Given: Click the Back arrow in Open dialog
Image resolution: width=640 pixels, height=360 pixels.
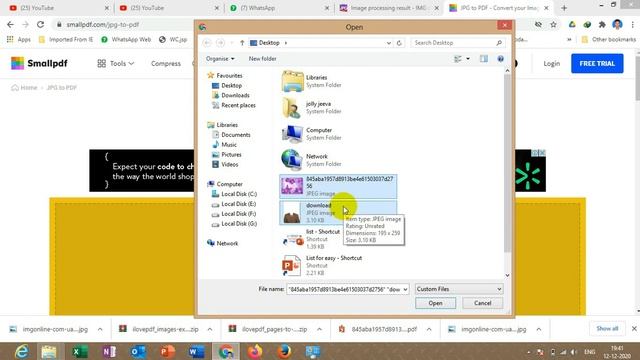Looking at the screenshot, I should (x=207, y=43).
